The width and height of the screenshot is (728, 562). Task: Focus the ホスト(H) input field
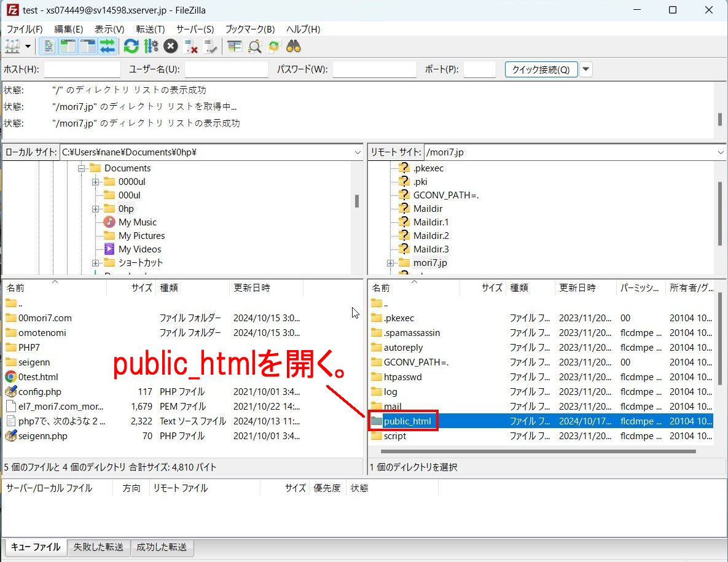[82, 69]
